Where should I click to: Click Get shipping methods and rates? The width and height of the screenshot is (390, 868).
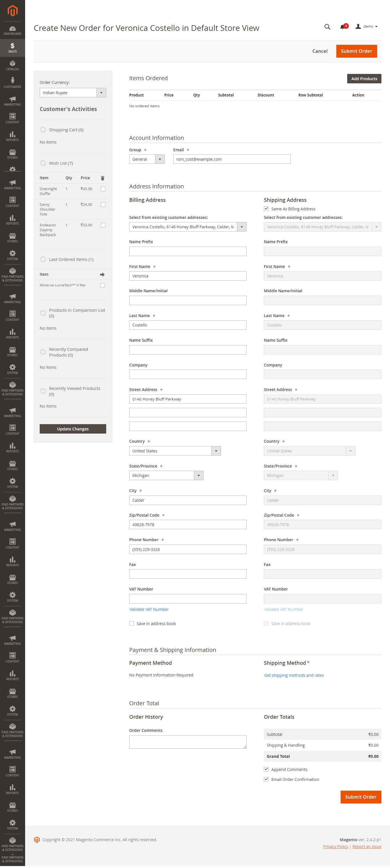pyautogui.click(x=293, y=675)
